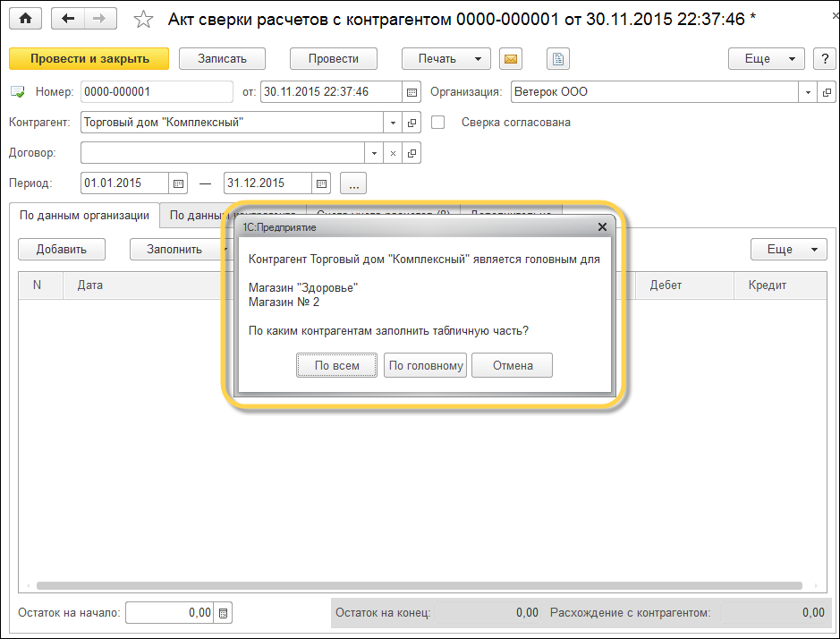
Task: Add document to favorites star
Action: point(143,20)
